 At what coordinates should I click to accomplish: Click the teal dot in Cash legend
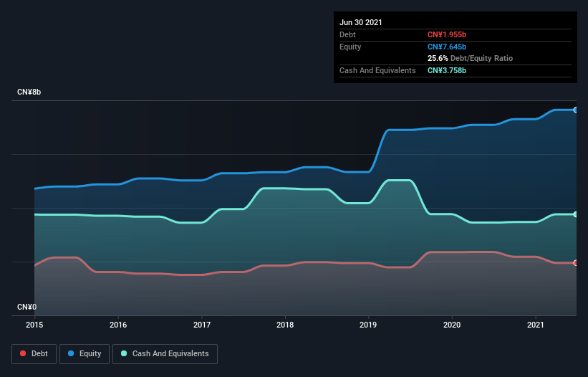click(x=124, y=353)
